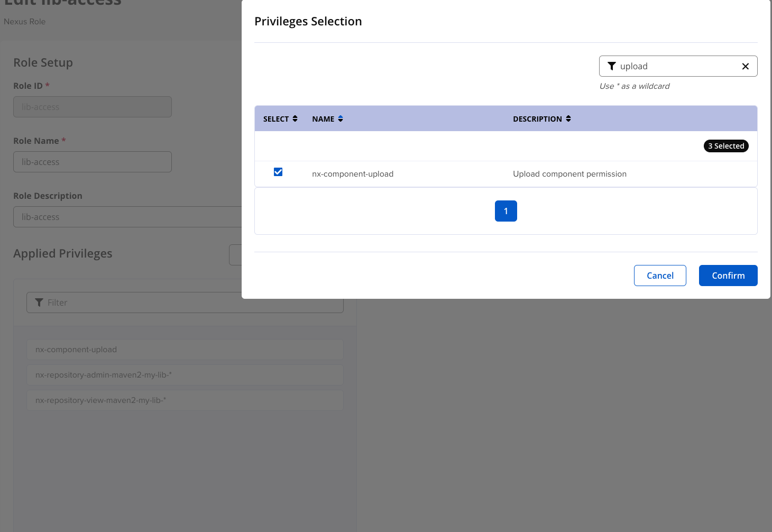
Task: Focus the upload filter text field
Action: click(678, 66)
